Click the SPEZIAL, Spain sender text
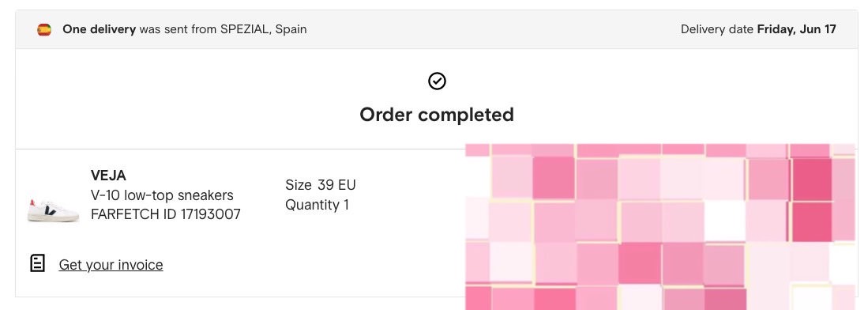The image size is (868, 310). [x=264, y=29]
